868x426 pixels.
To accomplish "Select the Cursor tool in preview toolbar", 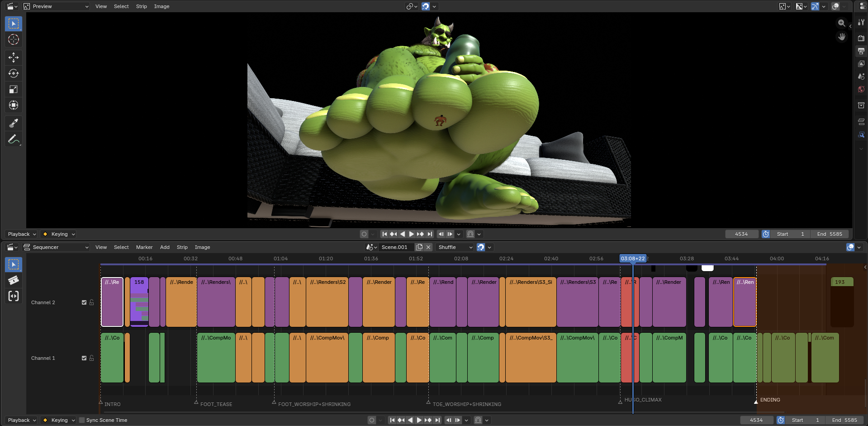I will tap(14, 40).
